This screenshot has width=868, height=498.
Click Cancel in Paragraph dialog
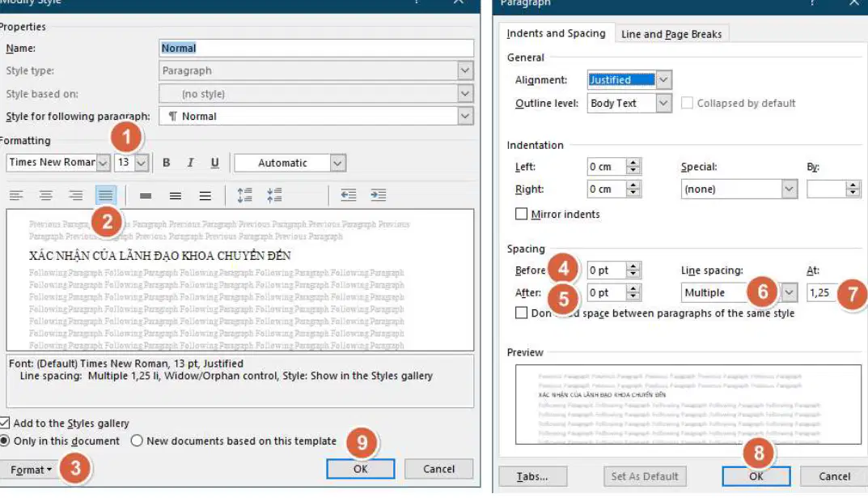pyautogui.click(x=834, y=476)
